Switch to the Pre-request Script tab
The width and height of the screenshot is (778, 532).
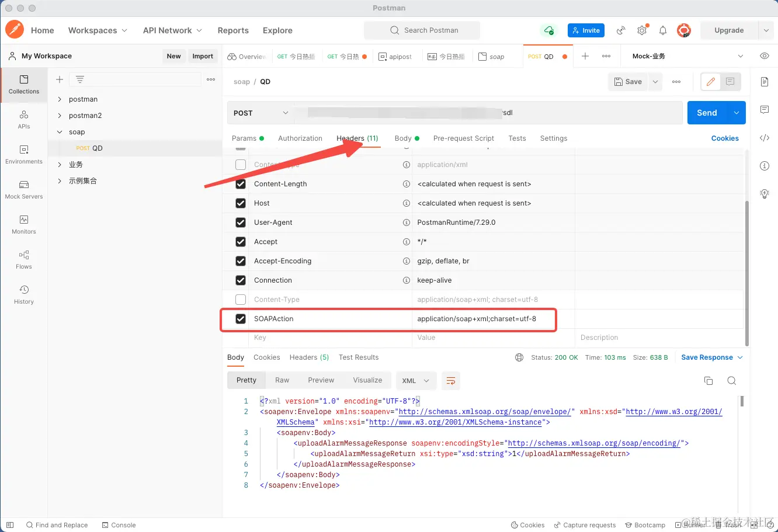click(x=464, y=138)
